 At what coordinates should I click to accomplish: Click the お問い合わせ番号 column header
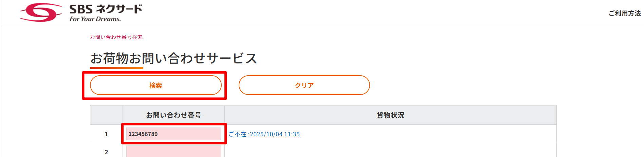[173, 115]
